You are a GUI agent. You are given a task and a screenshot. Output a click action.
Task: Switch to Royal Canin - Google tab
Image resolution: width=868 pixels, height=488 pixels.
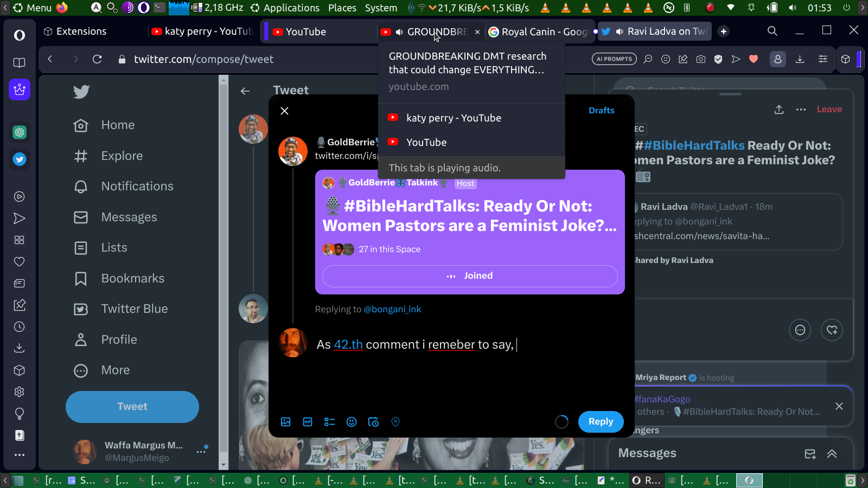(539, 32)
